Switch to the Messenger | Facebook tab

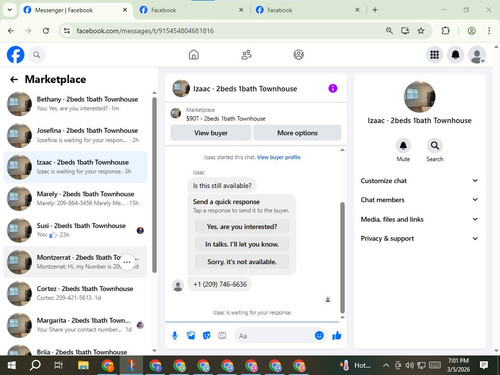75,10
